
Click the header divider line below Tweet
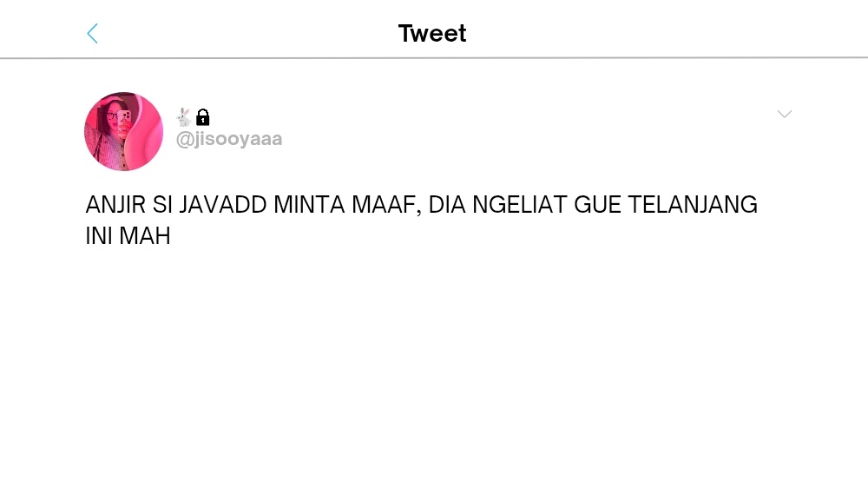pyautogui.click(x=434, y=57)
